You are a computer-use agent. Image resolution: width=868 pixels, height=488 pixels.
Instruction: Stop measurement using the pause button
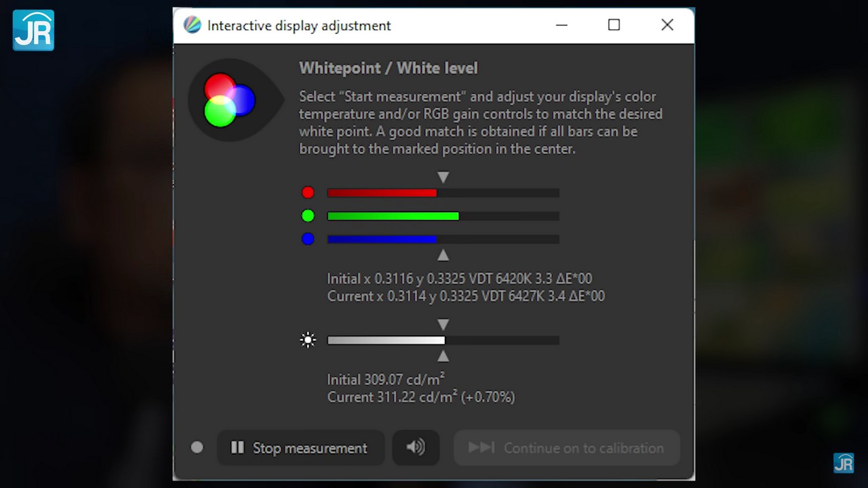coord(300,447)
